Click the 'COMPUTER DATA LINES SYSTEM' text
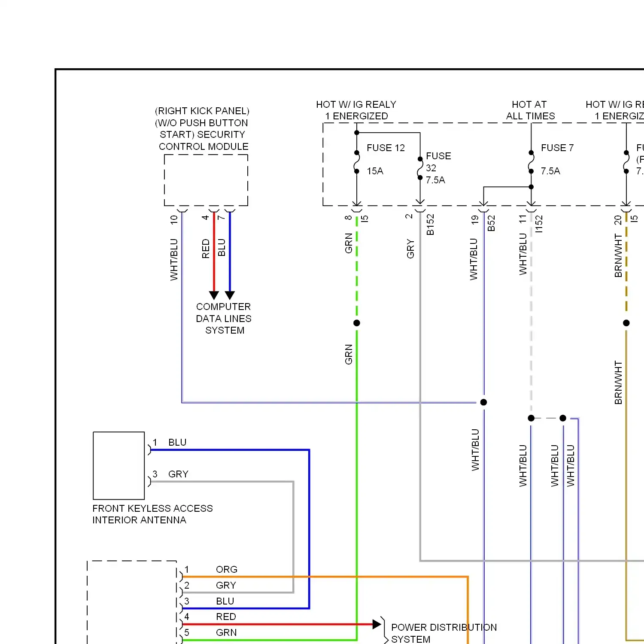644x644 pixels. point(224,319)
